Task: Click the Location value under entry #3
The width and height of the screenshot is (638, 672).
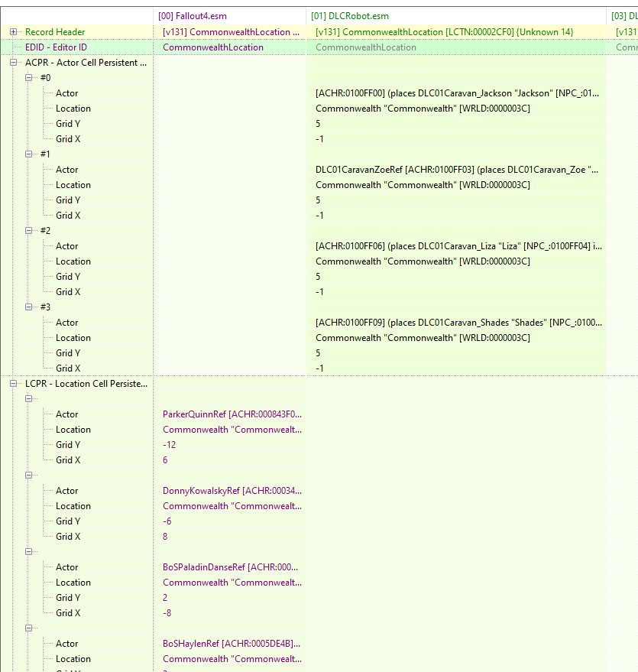Action: coord(423,338)
